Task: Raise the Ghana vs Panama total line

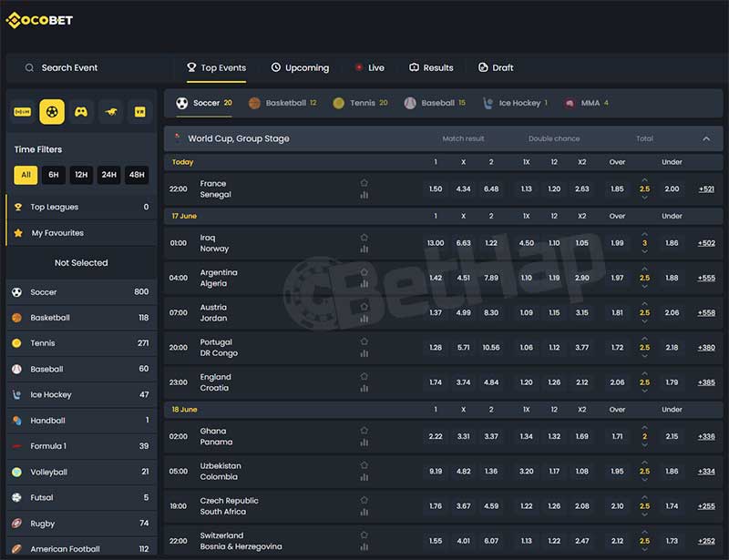Action: 644,428
